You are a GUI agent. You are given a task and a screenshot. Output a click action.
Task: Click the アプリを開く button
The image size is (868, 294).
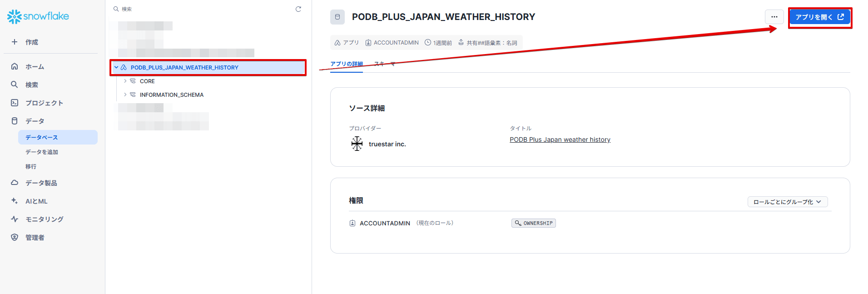(820, 17)
